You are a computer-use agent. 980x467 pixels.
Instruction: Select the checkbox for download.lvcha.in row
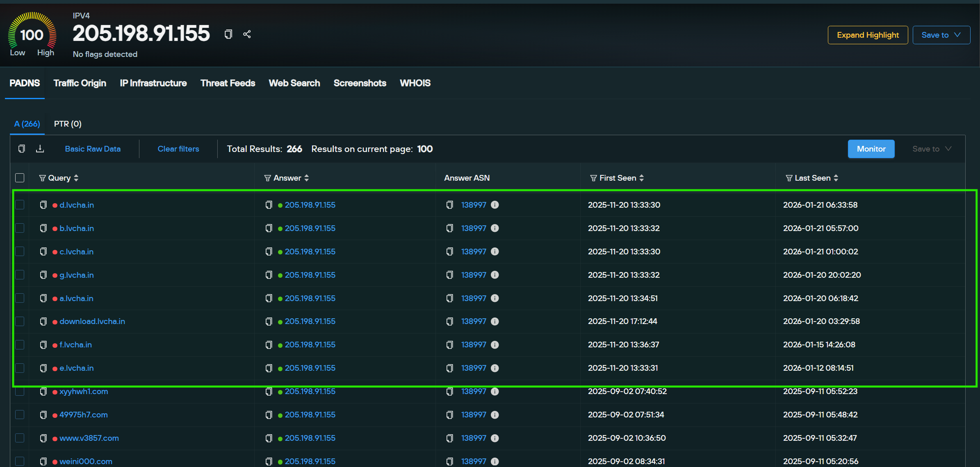[20, 322]
